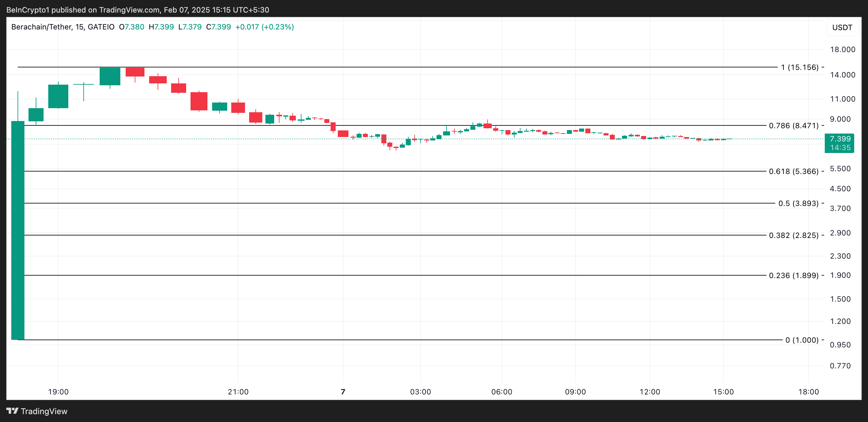Click the 15:00 time axis label
Viewport: 868px width, 422px height.
tap(723, 392)
